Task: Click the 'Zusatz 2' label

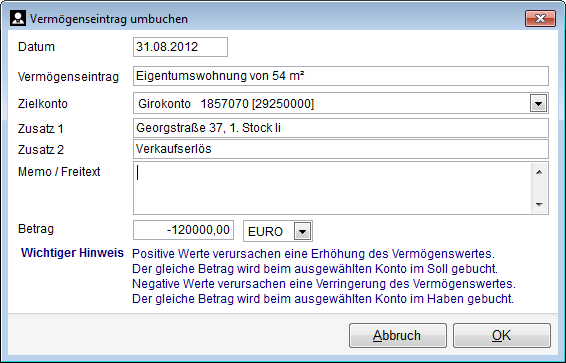Action: point(41,149)
